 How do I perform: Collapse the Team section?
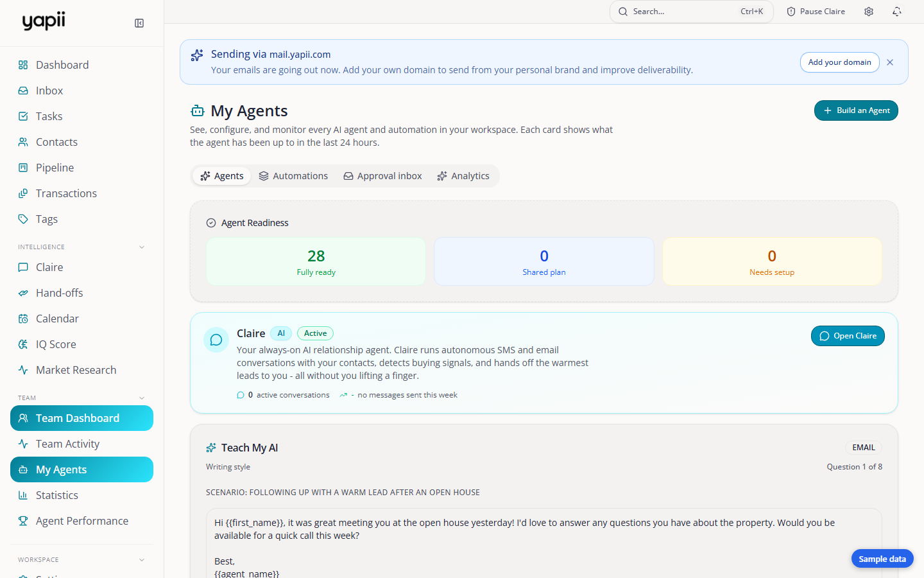coord(142,398)
